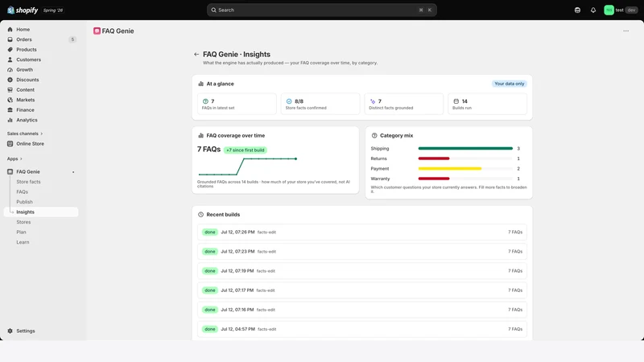Open the three-dot more actions menu
Viewport: 644px width, 362px height.
[x=626, y=31]
